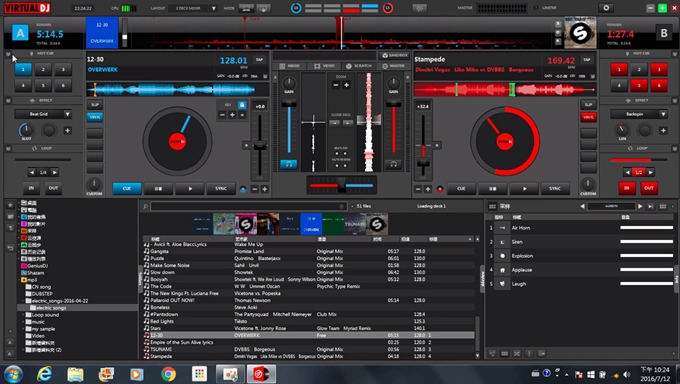The width and height of the screenshot is (680, 384).
Task: Collapse deck A Effect panel
Action: point(8,101)
